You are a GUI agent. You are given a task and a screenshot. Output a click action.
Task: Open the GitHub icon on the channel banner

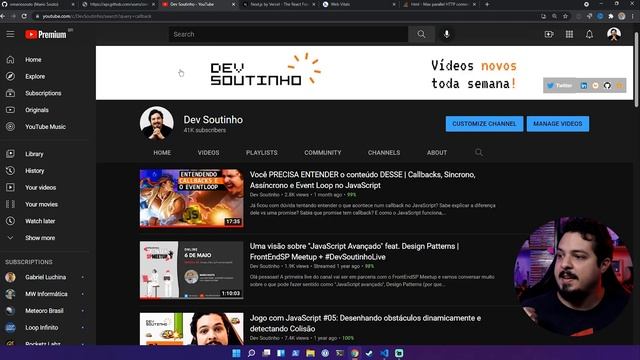[x=607, y=86]
